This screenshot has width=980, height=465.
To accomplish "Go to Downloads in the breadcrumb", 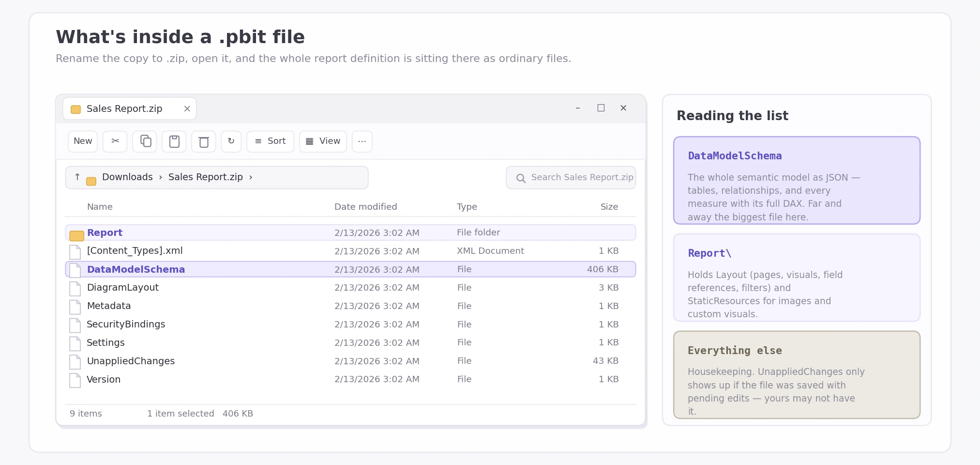I will point(127,177).
